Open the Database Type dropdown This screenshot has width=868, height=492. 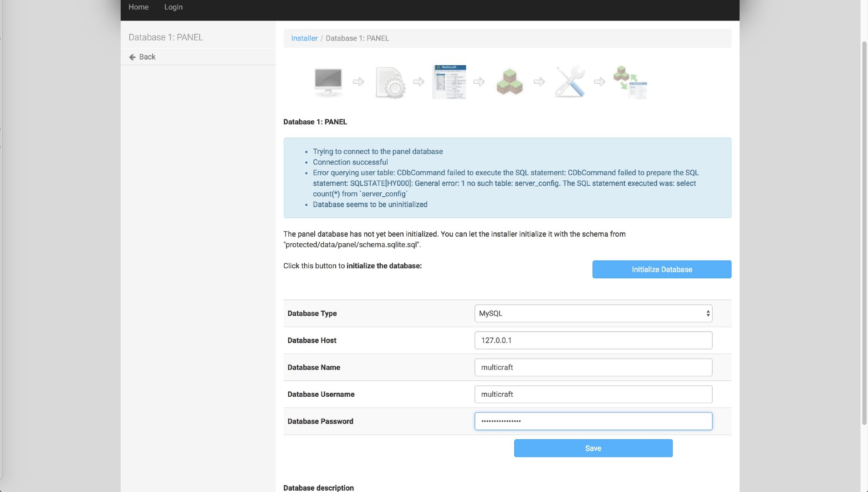coord(593,313)
